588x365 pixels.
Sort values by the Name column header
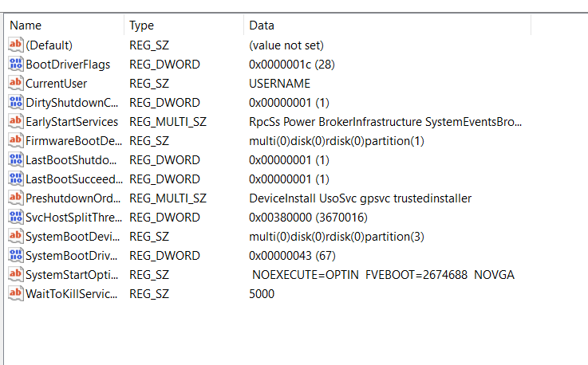[x=64, y=26]
